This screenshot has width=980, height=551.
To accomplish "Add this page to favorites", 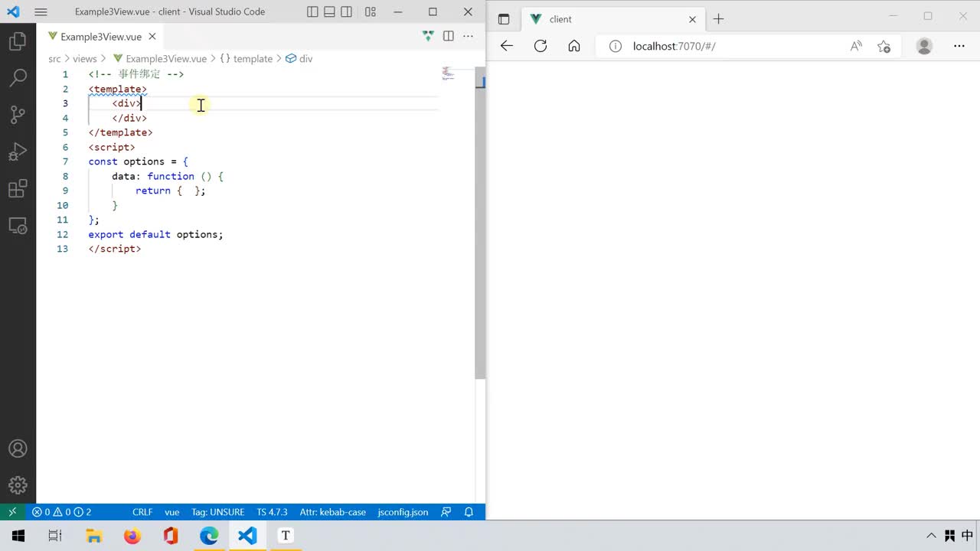I will tap(884, 46).
